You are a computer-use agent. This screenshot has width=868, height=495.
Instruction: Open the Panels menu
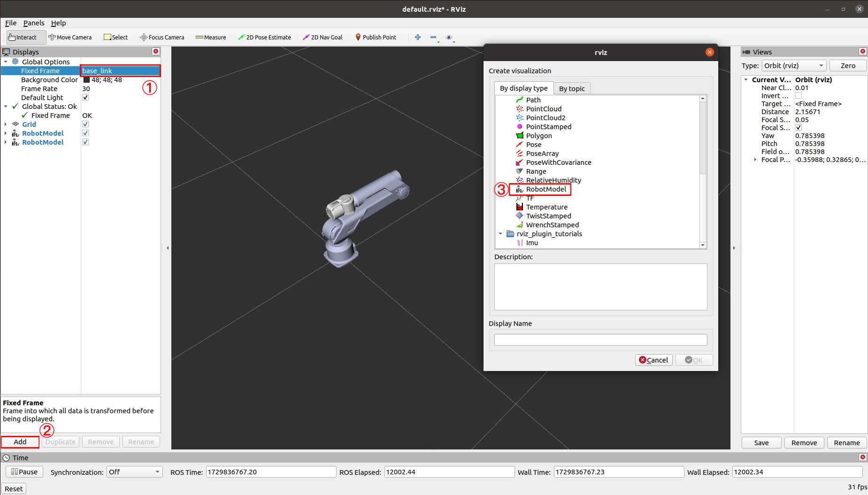34,23
